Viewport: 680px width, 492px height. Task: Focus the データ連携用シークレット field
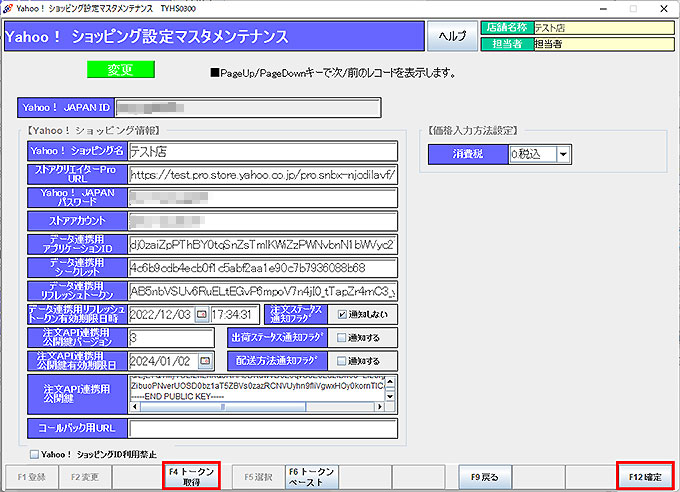263,268
